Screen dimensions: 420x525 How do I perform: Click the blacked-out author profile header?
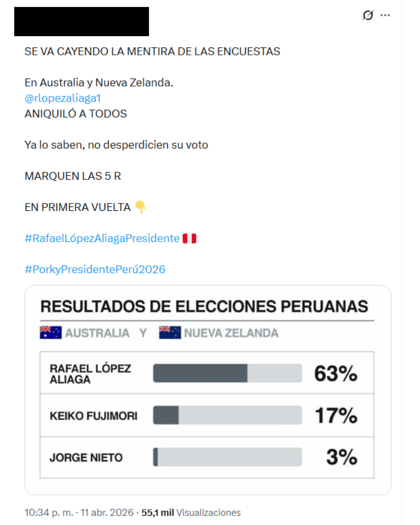pyautogui.click(x=81, y=22)
